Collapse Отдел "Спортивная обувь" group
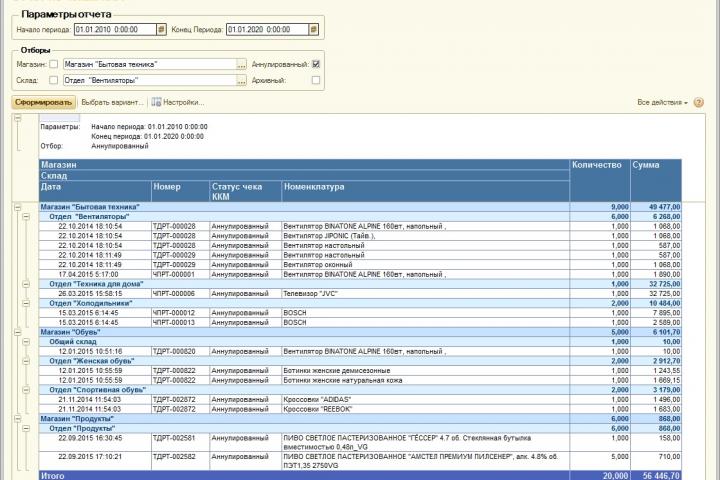Screen dimensions: 720x480 26,390
